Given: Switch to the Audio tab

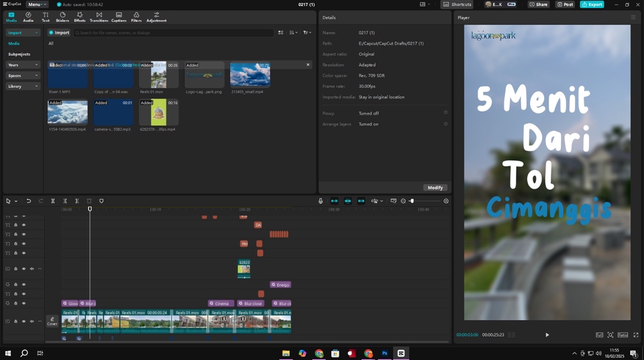Looking at the screenshot, I should point(28,17).
